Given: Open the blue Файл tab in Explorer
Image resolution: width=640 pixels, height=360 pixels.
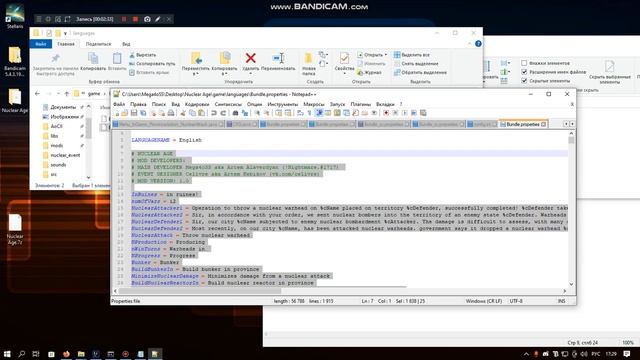Looking at the screenshot, I should 41,44.
